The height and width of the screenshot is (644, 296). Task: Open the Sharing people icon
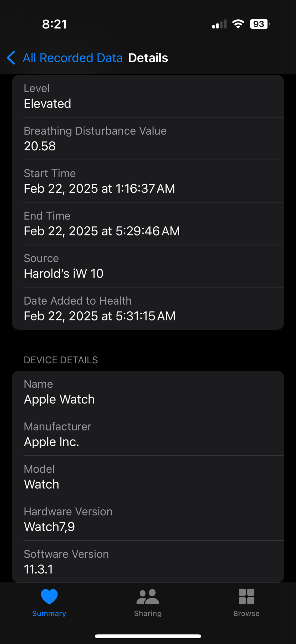pyautogui.click(x=148, y=597)
